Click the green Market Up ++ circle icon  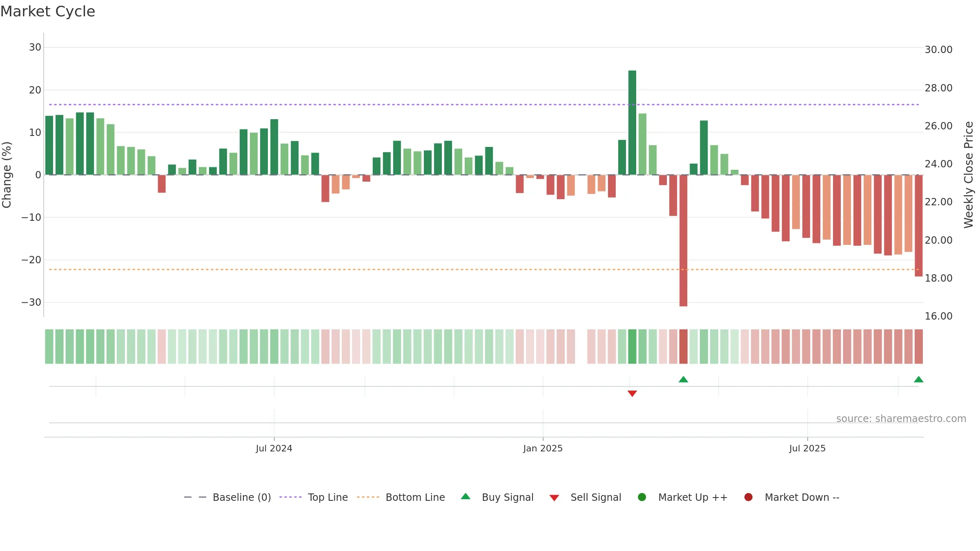642,497
